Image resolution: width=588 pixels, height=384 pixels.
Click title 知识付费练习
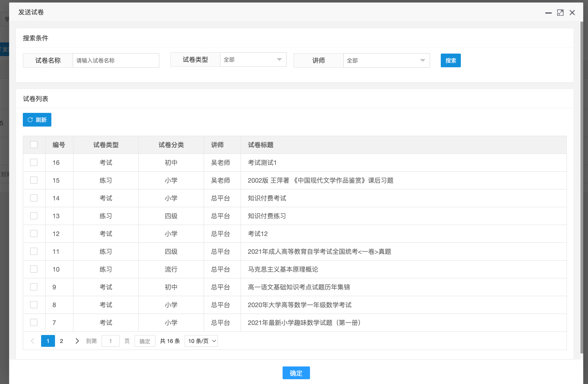[267, 216]
